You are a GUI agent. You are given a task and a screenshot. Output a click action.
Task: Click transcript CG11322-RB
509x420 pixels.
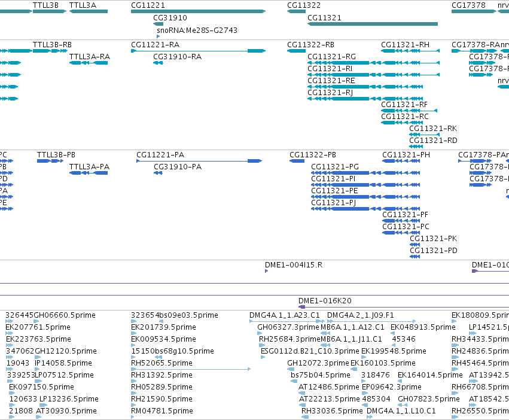[x=310, y=44]
